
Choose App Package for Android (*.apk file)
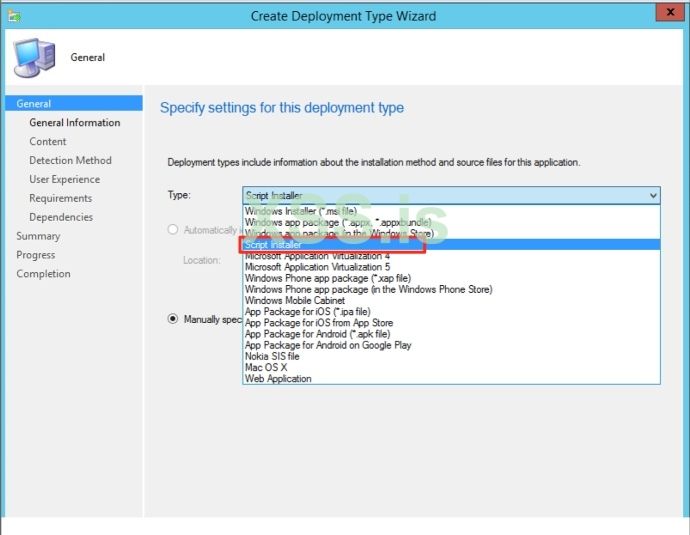451,334
